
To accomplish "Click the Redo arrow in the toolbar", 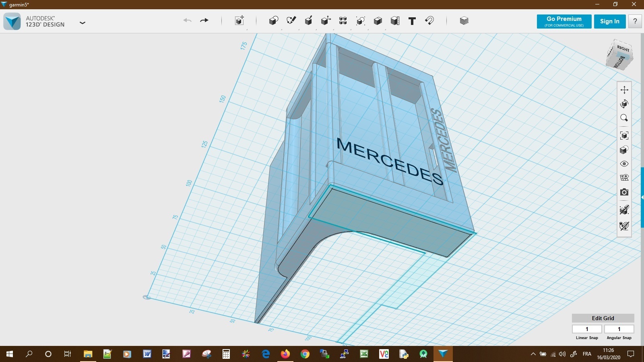I will click(x=204, y=21).
